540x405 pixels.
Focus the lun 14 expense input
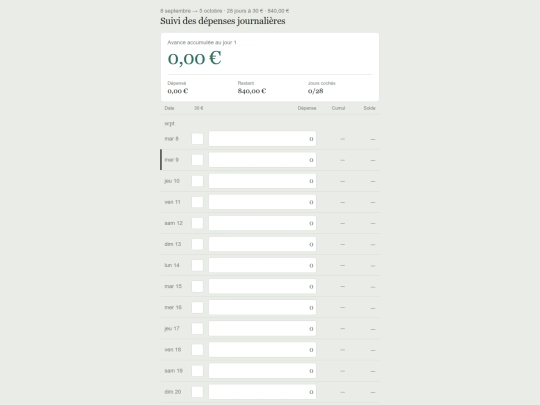click(262, 265)
